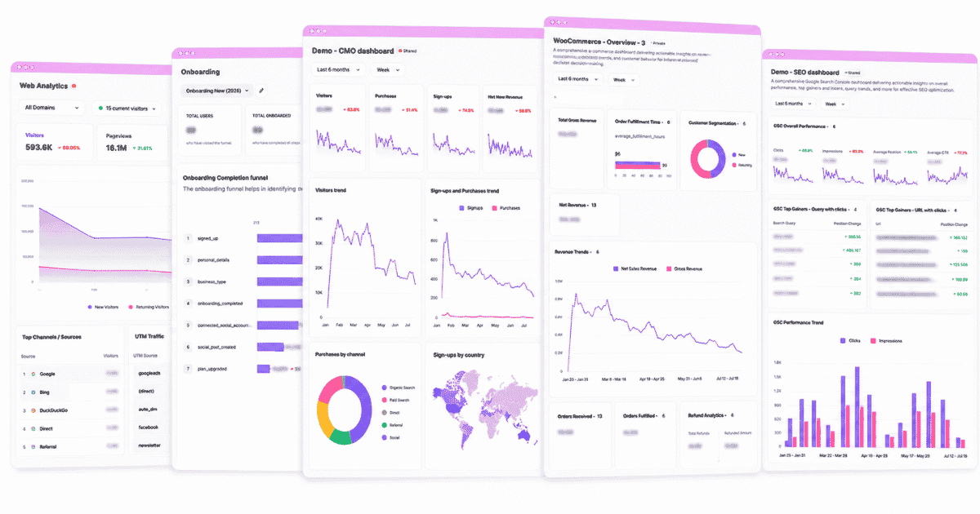Open the Week dropdown in SEO dashboard

coord(833,104)
